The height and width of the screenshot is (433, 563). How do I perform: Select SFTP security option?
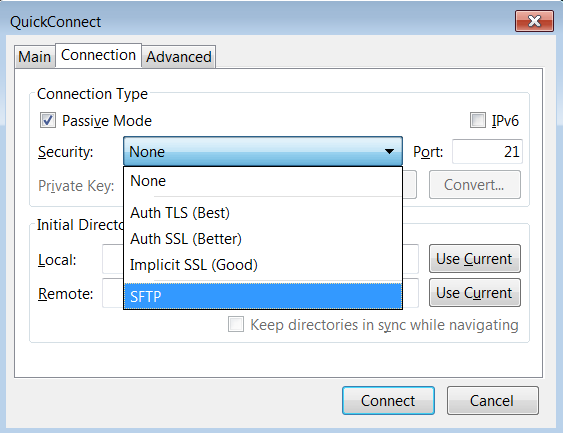tap(263, 296)
